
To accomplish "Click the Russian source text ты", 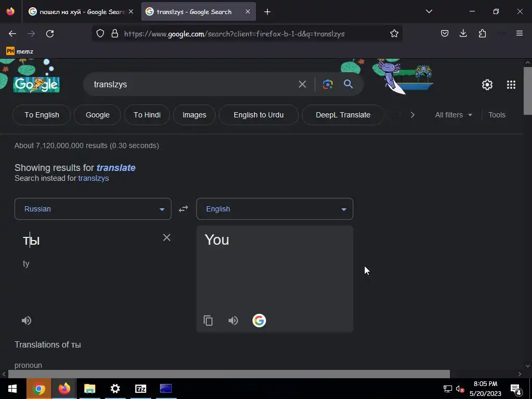I will pyautogui.click(x=31, y=241).
